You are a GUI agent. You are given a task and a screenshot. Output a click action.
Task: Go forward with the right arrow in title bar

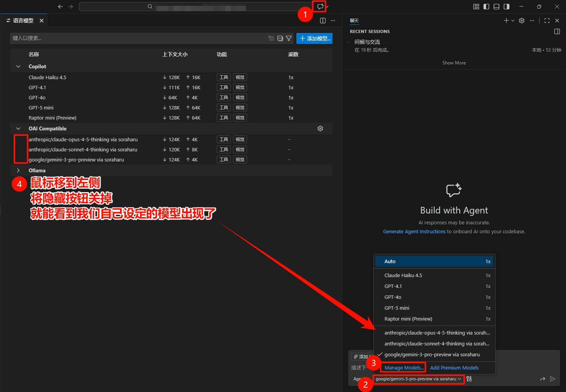70,7
